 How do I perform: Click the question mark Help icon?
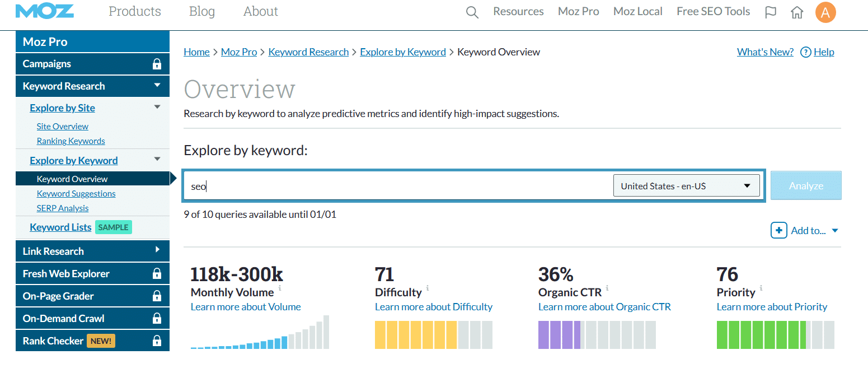(805, 52)
